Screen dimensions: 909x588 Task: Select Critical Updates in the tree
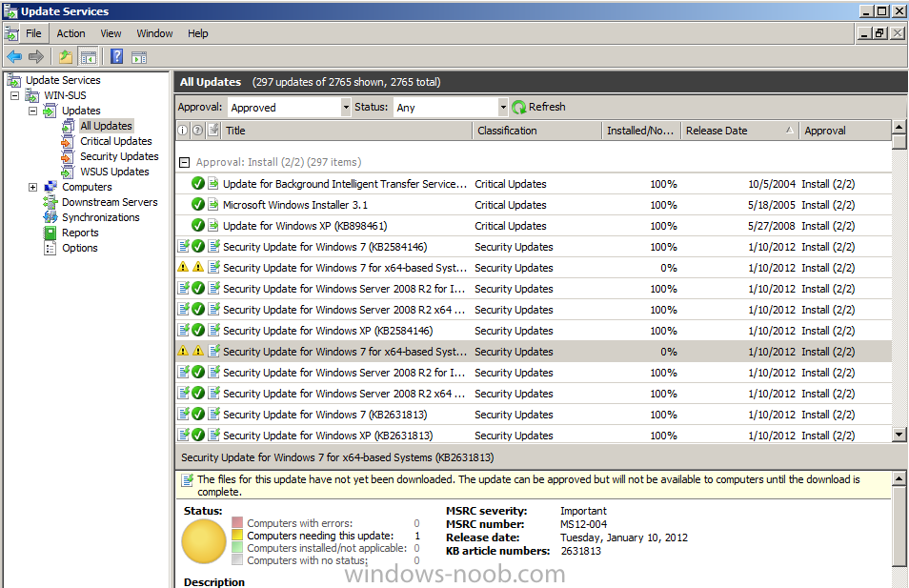tap(116, 141)
